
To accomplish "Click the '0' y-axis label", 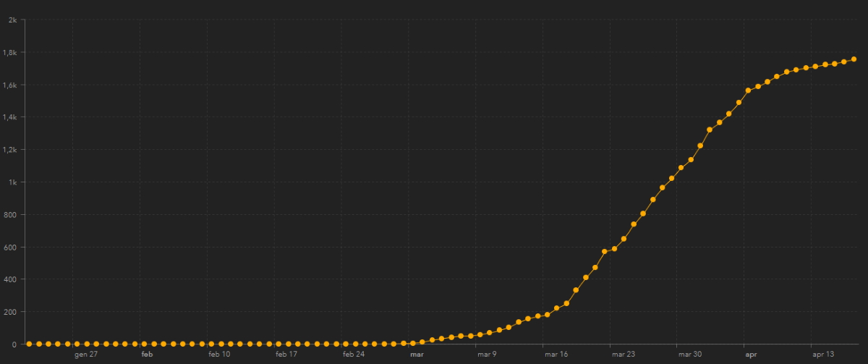I will 15,344.
